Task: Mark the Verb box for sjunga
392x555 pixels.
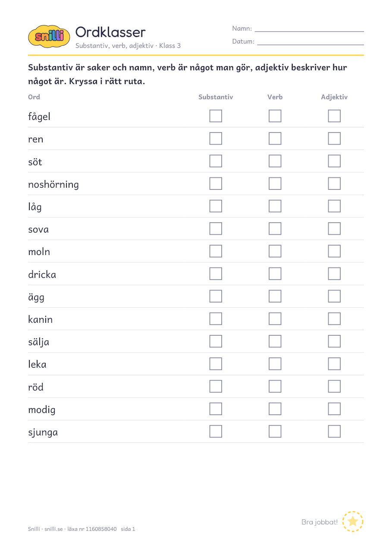Action: point(275,431)
